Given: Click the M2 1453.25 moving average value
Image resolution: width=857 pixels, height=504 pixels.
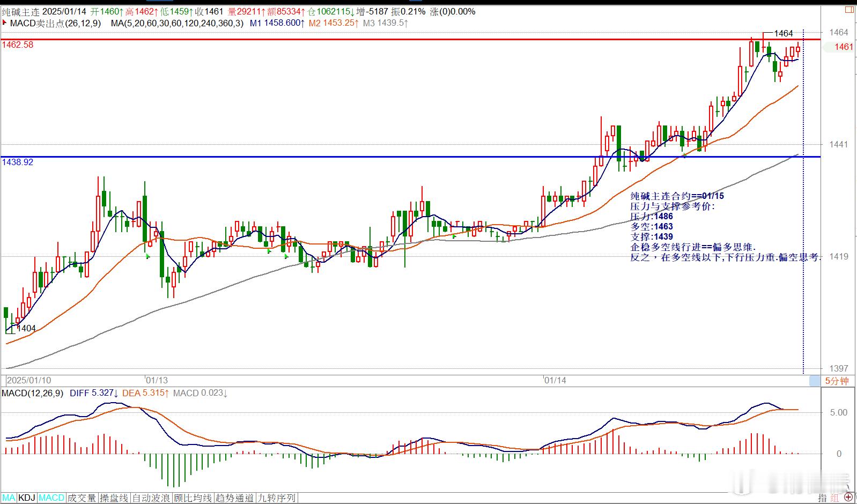Looking at the screenshot, I should coord(334,23).
